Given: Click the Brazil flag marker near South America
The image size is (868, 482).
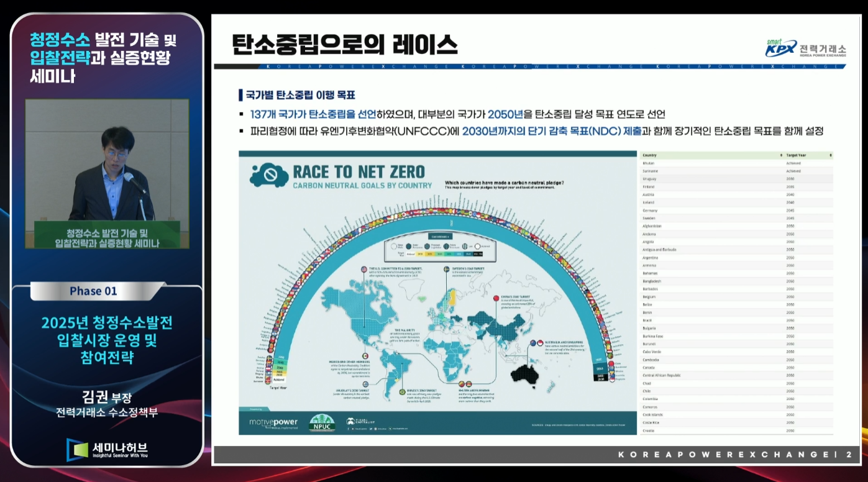Looking at the screenshot, I should pos(394,392).
